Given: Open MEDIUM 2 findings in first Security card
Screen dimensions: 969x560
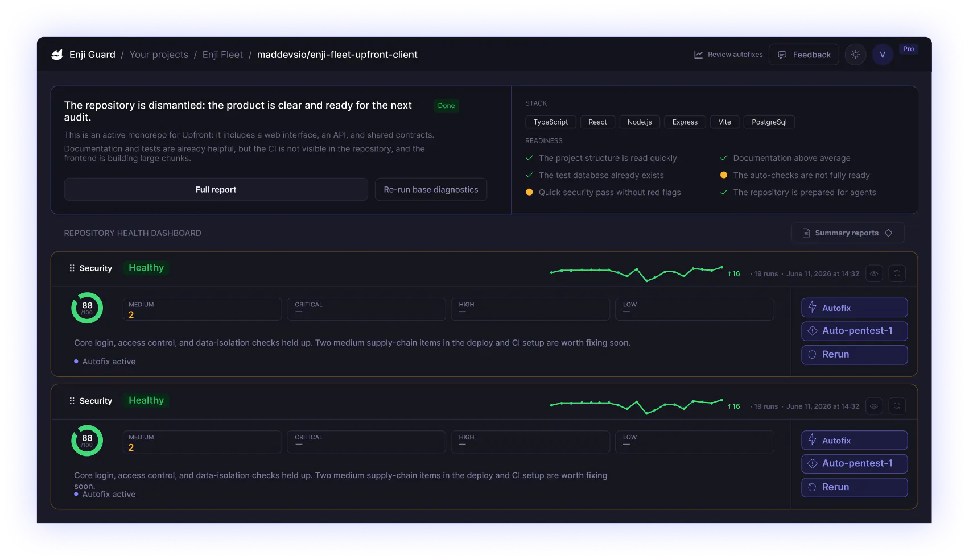Looking at the screenshot, I should pyautogui.click(x=202, y=309).
